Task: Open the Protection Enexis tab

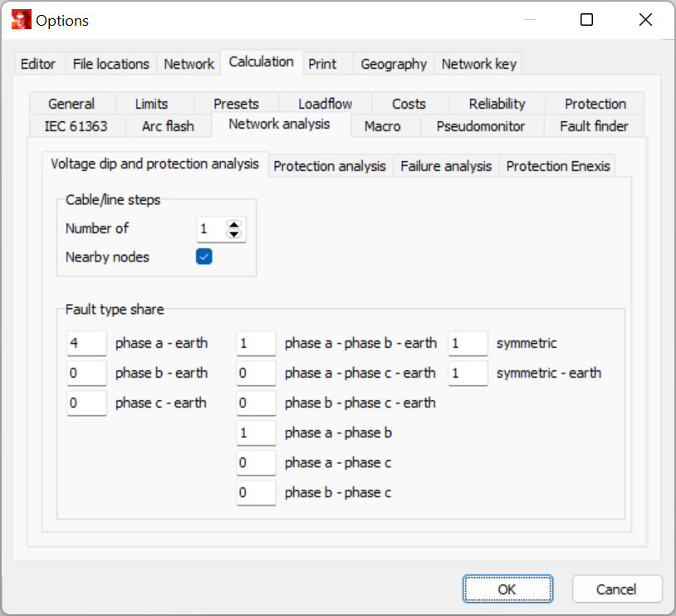Action: point(558,166)
